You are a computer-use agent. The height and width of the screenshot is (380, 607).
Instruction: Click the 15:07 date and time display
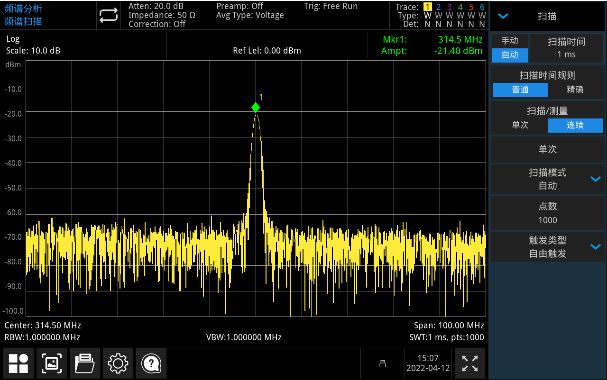tap(428, 363)
